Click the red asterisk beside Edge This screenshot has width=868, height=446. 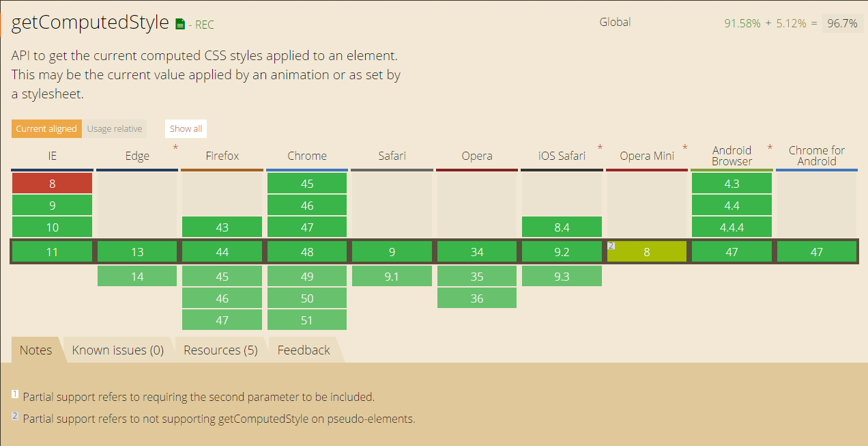[175, 148]
